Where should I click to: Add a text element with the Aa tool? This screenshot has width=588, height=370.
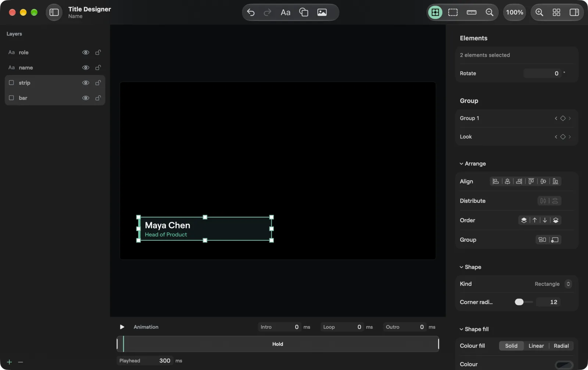click(x=286, y=13)
